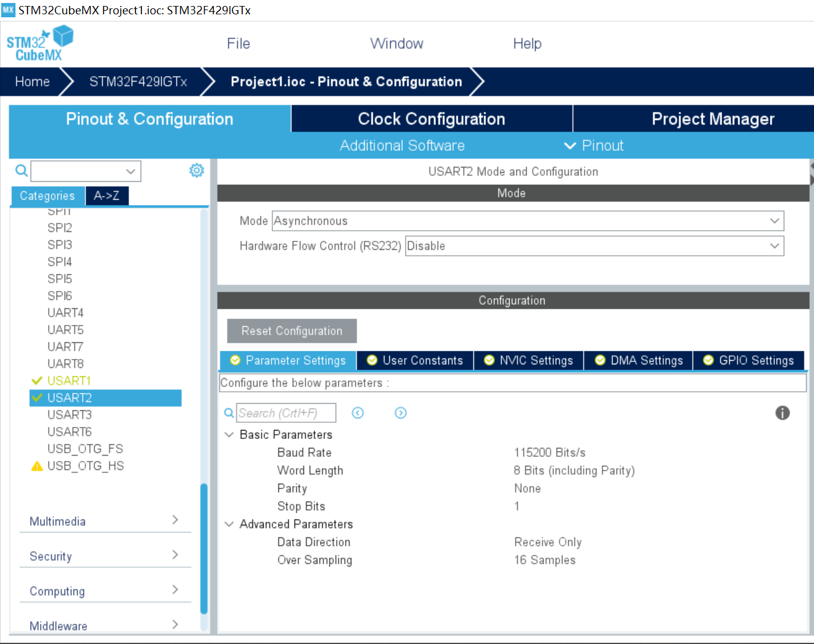The width and height of the screenshot is (814, 644).
Task: Select SPI4 in the peripheral list
Action: (x=60, y=262)
